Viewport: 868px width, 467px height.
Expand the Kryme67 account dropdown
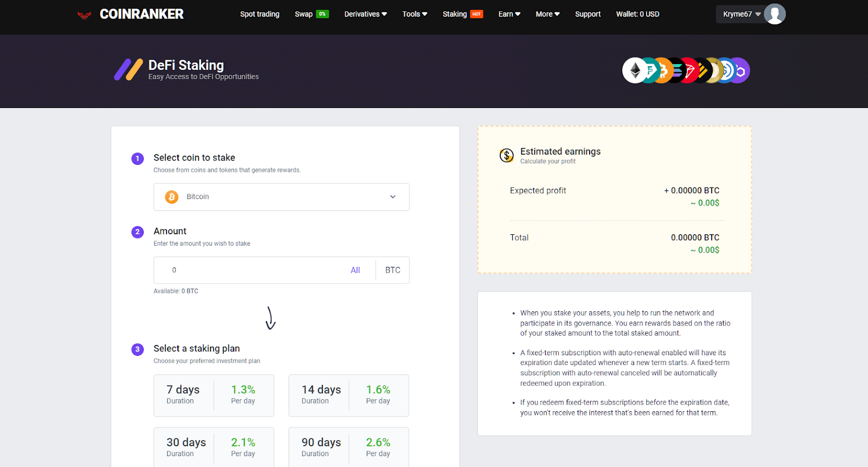click(741, 14)
